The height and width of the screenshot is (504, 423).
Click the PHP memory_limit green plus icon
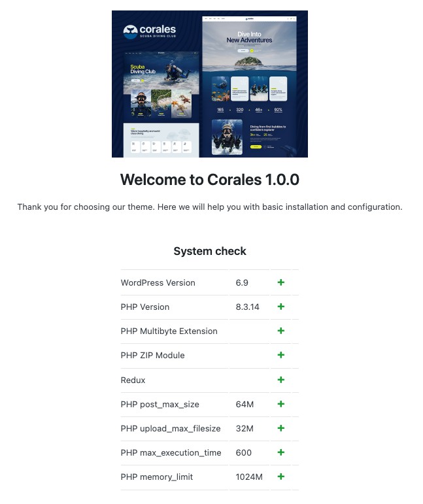pyautogui.click(x=281, y=477)
